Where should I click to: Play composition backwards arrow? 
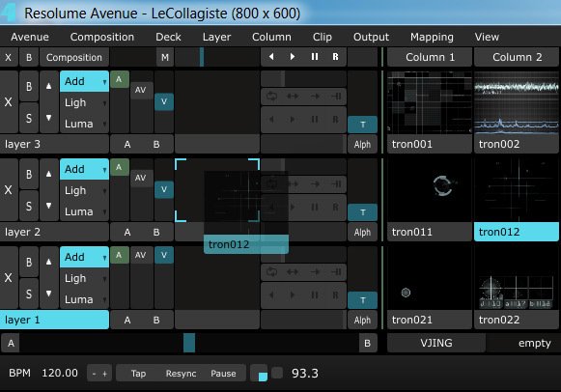click(x=271, y=57)
